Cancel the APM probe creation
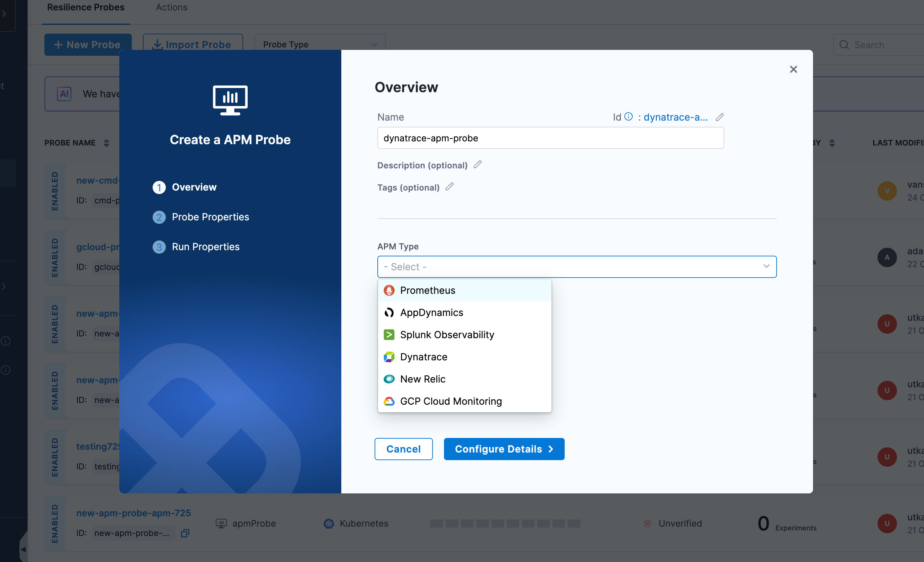Viewport: 924px width, 562px height. [x=403, y=449]
